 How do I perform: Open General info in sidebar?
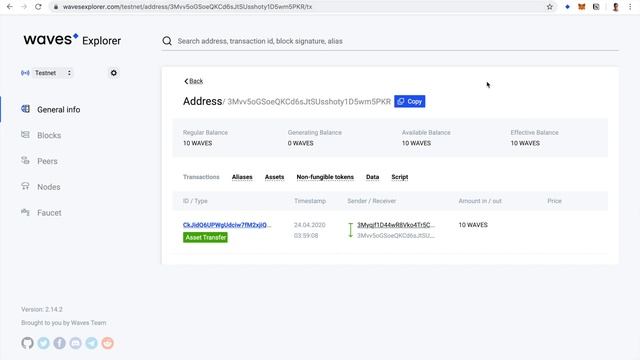click(58, 109)
